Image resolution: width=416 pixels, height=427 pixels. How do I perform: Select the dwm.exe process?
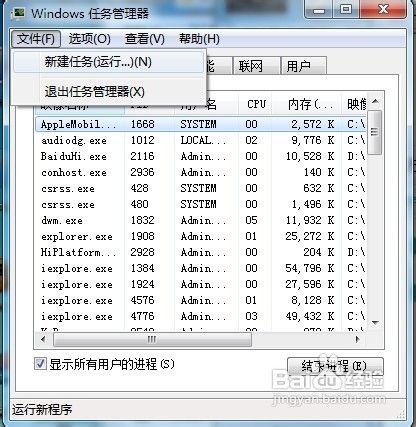(x=201, y=220)
